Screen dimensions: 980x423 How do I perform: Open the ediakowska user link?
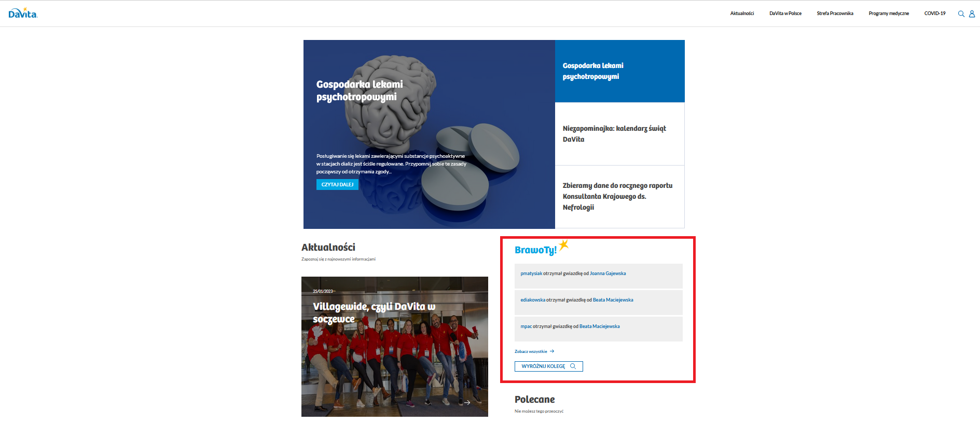tap(533, 300)
